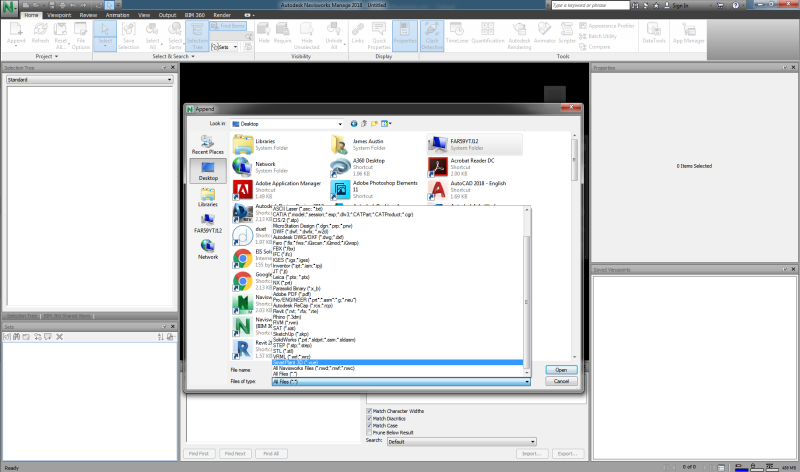Click the Links display icon

tap(358, 34)
